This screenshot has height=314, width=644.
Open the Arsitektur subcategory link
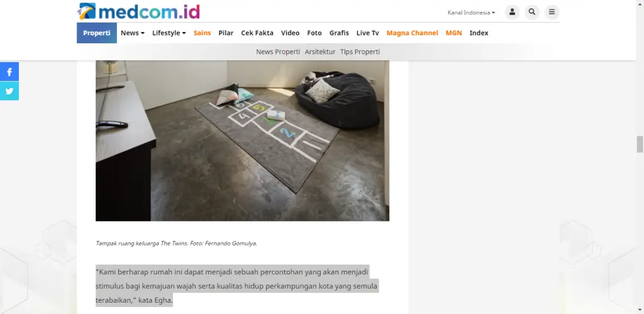320,51
